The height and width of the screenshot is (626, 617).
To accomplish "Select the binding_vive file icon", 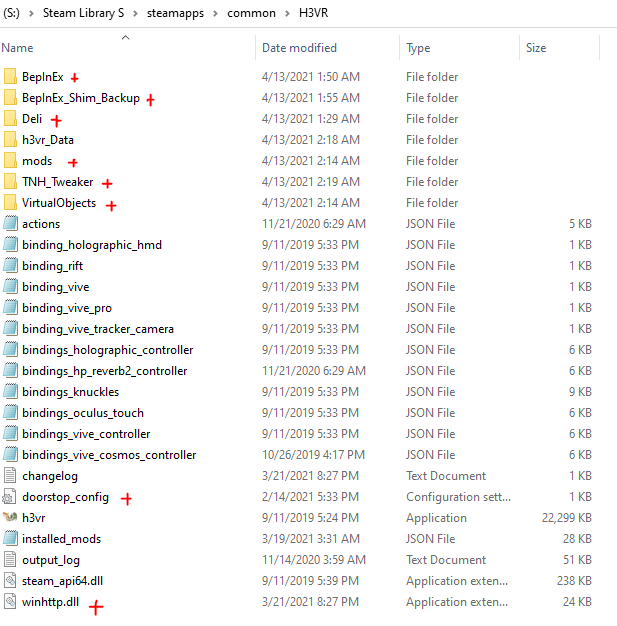I will coord(10,287).
